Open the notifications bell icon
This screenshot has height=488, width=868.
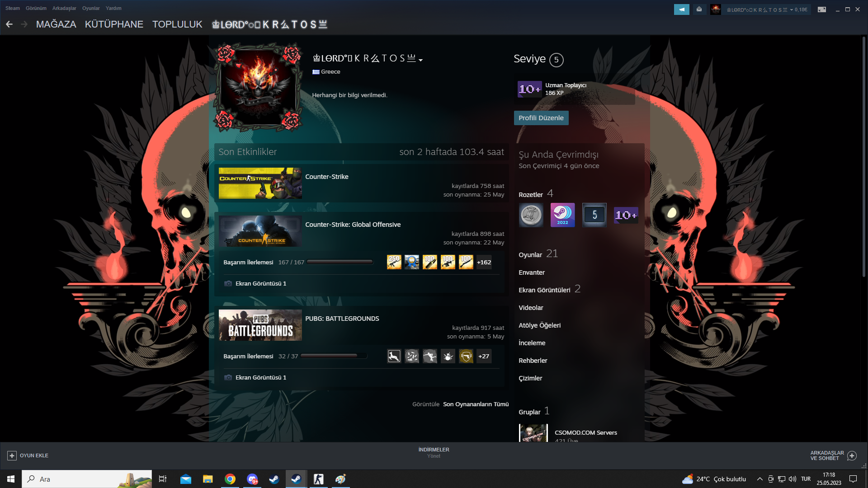(699, 9)
